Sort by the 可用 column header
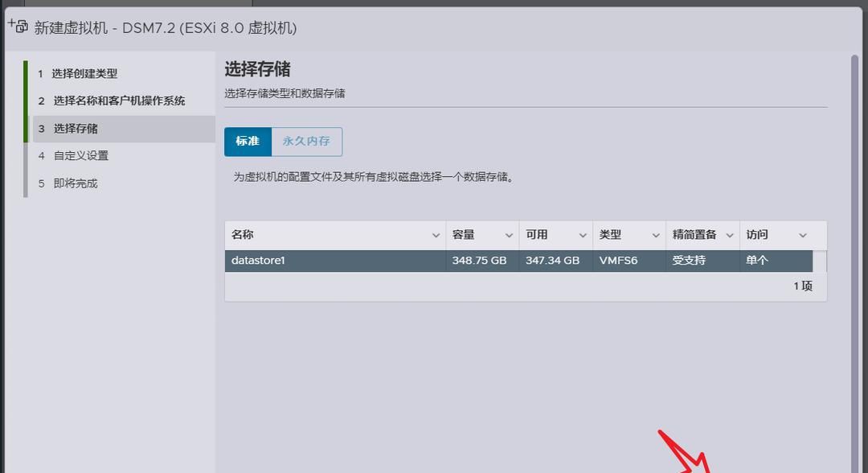868x473 pixels. [536, 235]
